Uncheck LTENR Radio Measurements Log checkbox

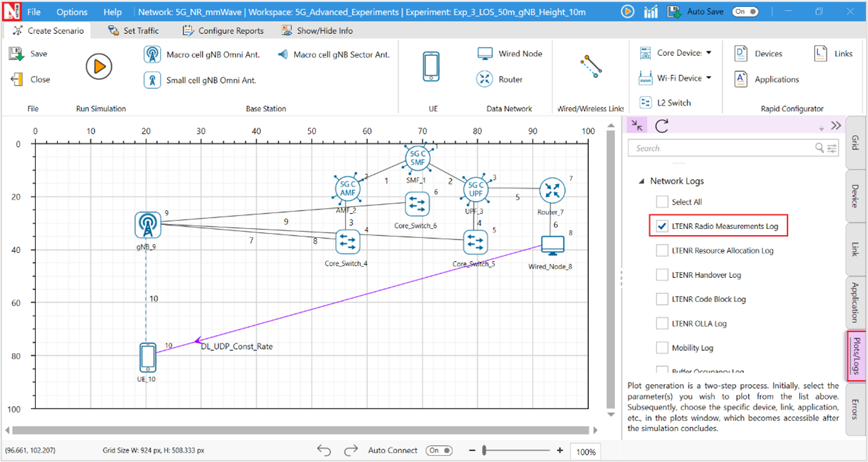point(662,226)
